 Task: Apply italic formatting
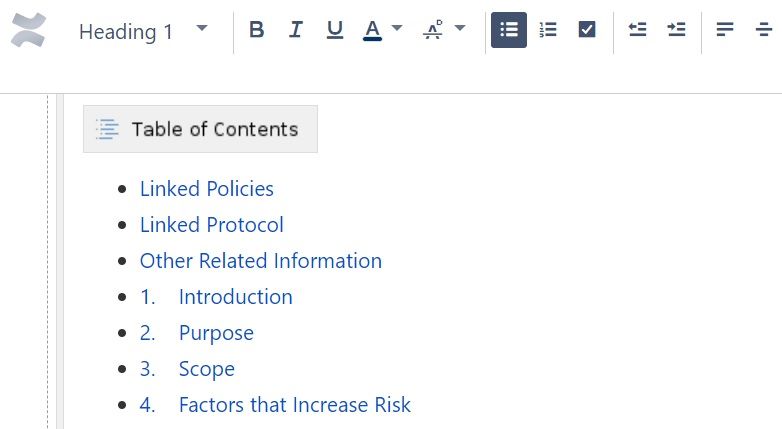pos(295,30)
